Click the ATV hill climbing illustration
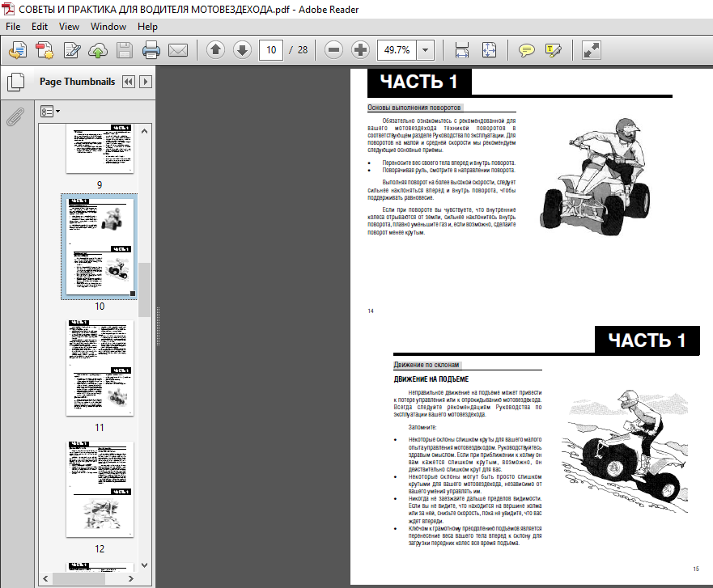 tap(625, 451)
